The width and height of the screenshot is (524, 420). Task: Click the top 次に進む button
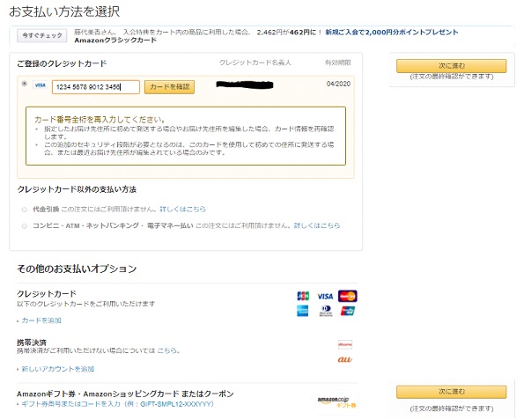click(452, 66)
